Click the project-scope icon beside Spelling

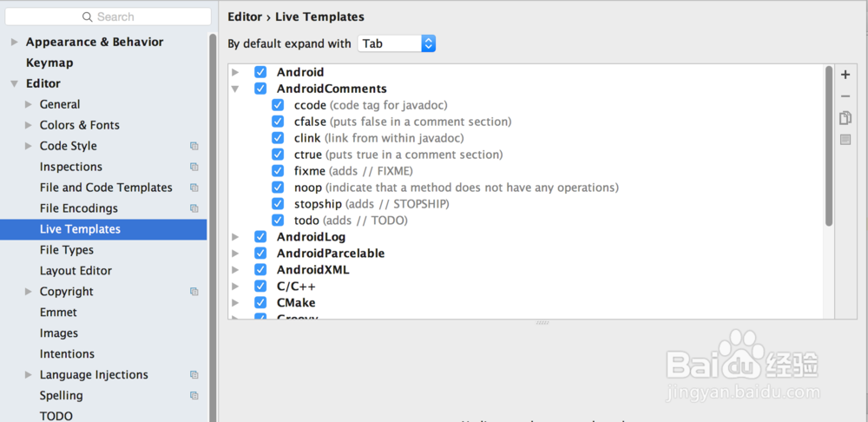[x=194, y=396]
